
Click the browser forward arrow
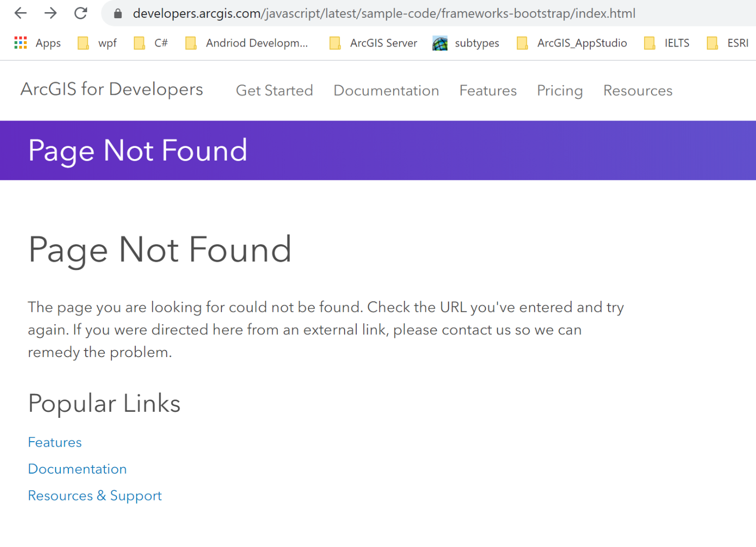[x=51, y=13]
